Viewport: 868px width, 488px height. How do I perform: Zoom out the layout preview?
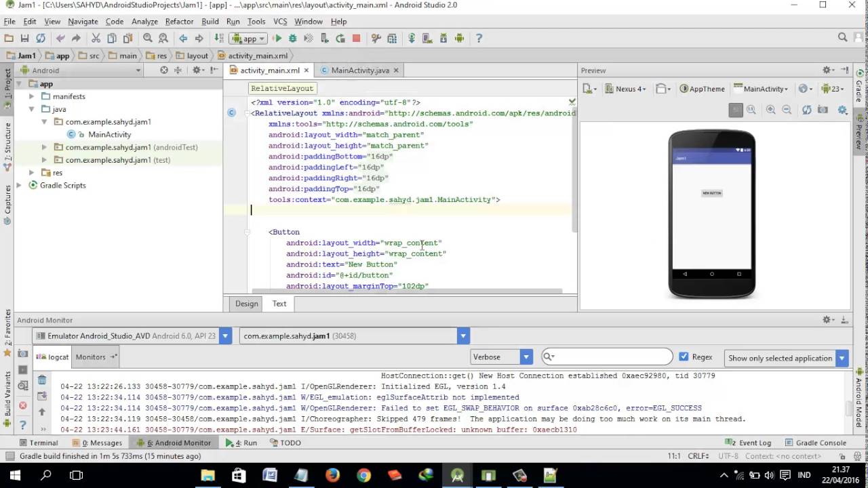[x=787, y=110]
